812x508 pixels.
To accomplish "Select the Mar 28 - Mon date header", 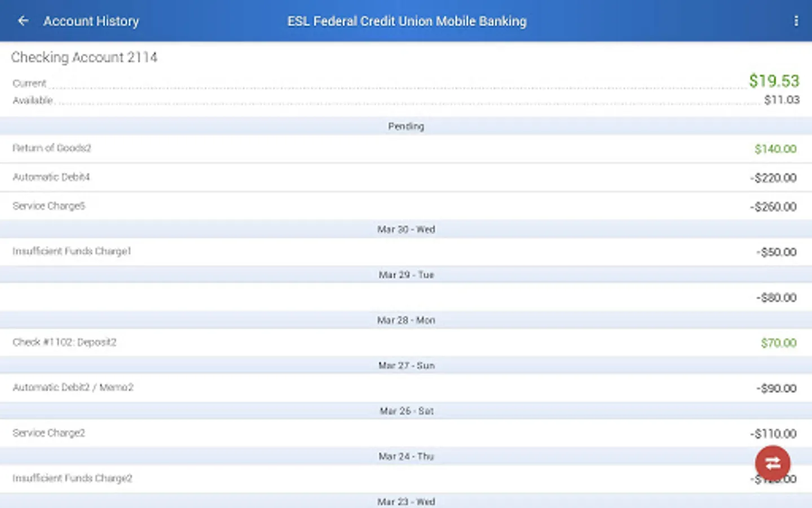I will click(406, 320).
